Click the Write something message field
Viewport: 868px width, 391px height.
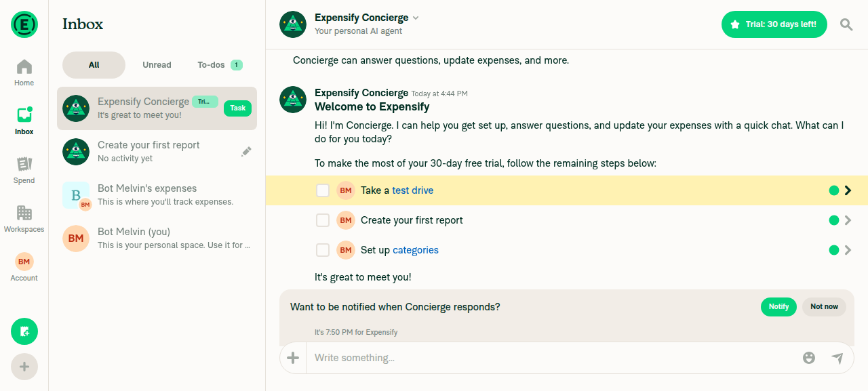551,358
